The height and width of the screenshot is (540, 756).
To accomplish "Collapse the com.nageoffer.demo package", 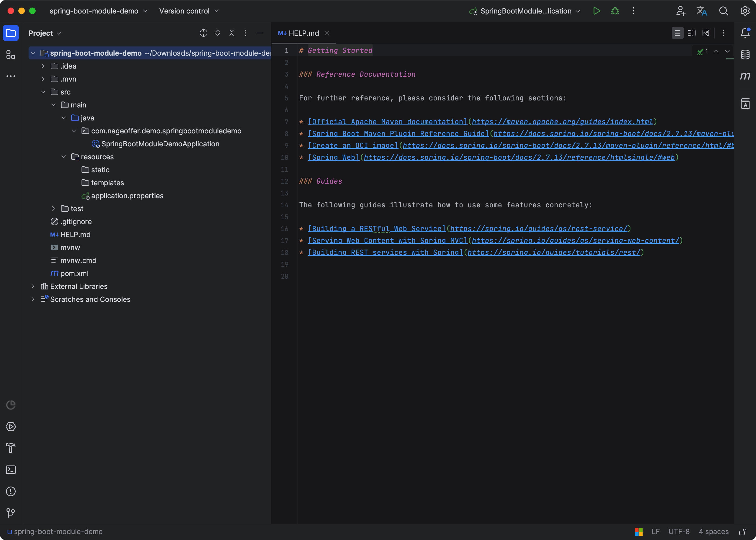I will (74, 131).
